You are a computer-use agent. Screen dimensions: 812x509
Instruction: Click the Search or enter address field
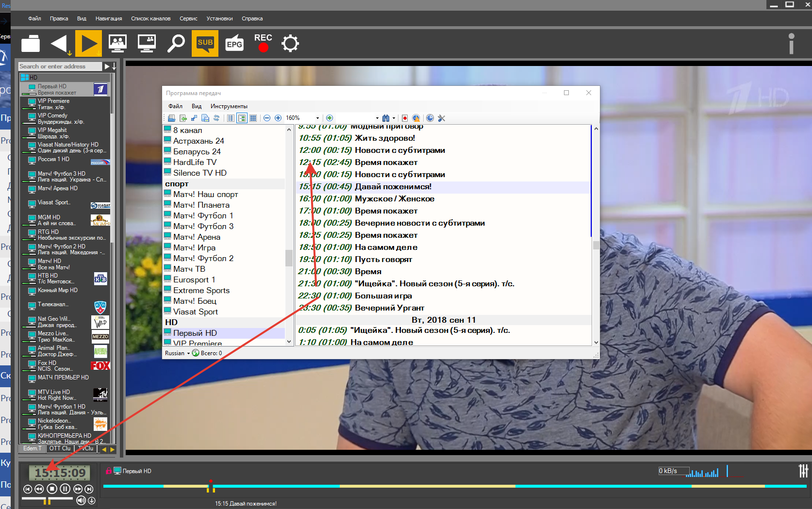[59, 66]
